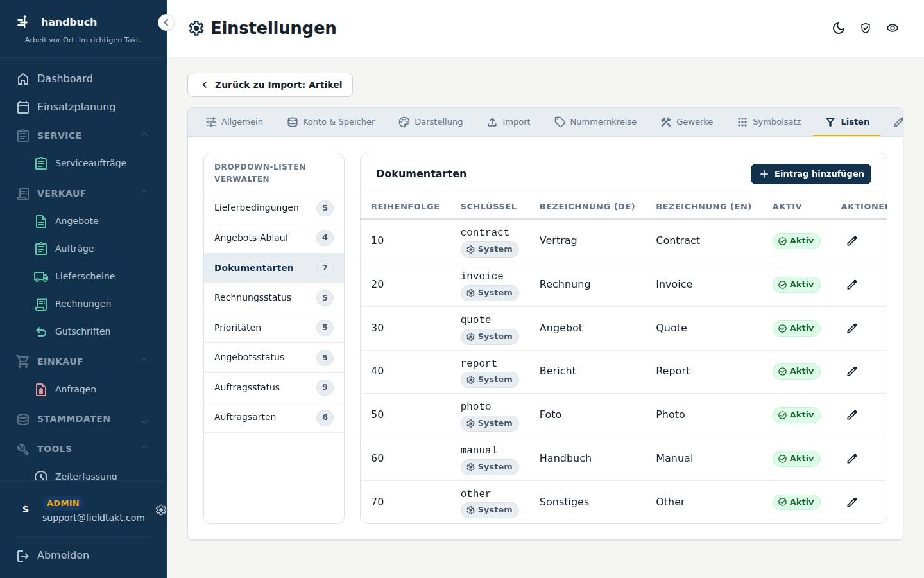Toggle dark mode moon icon

(x=839, y=28)
